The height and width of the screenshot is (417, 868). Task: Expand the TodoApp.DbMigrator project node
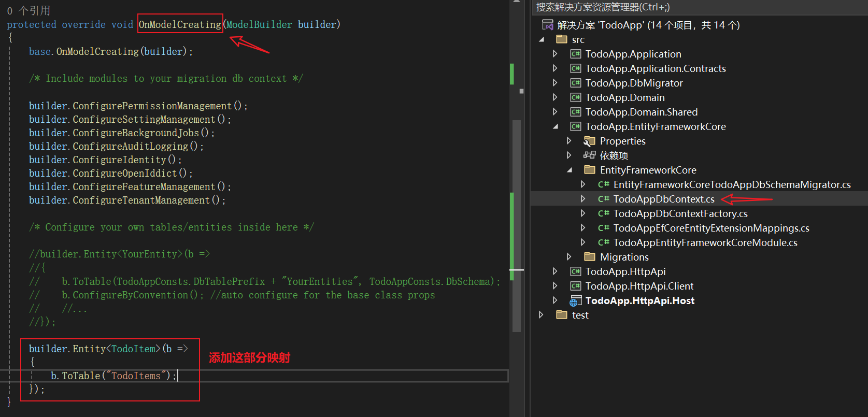(556, 83)
